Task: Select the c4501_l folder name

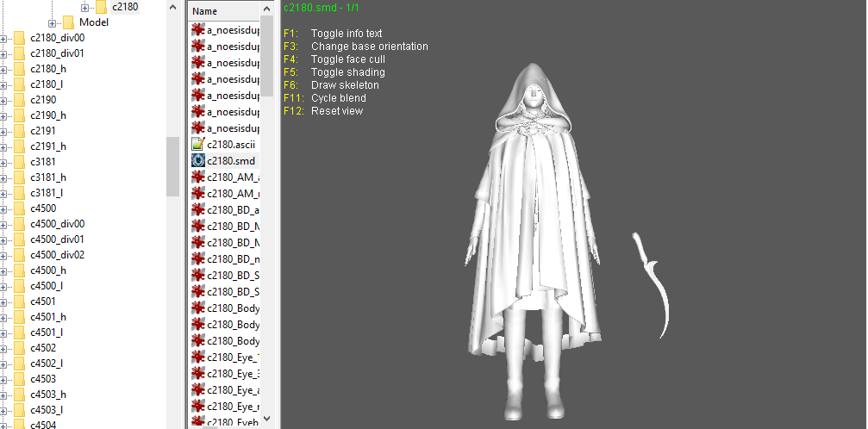Action: [x=47, y=333]
